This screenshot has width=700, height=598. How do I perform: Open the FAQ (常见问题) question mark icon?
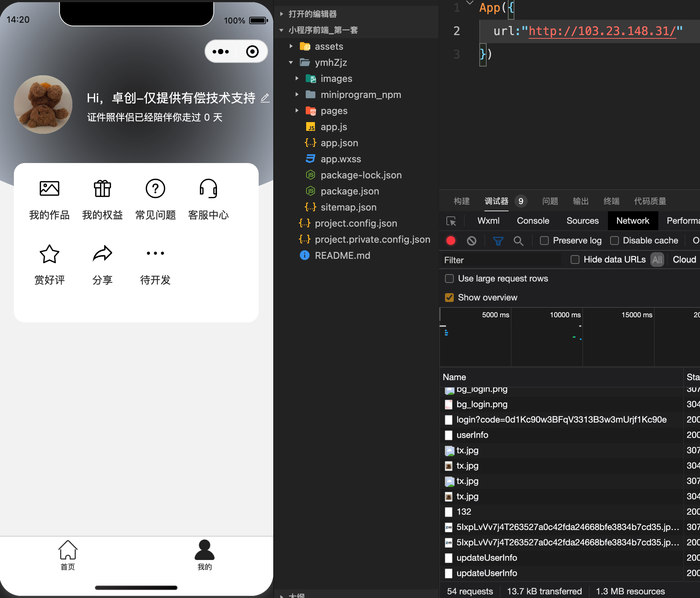coord(155,189)
